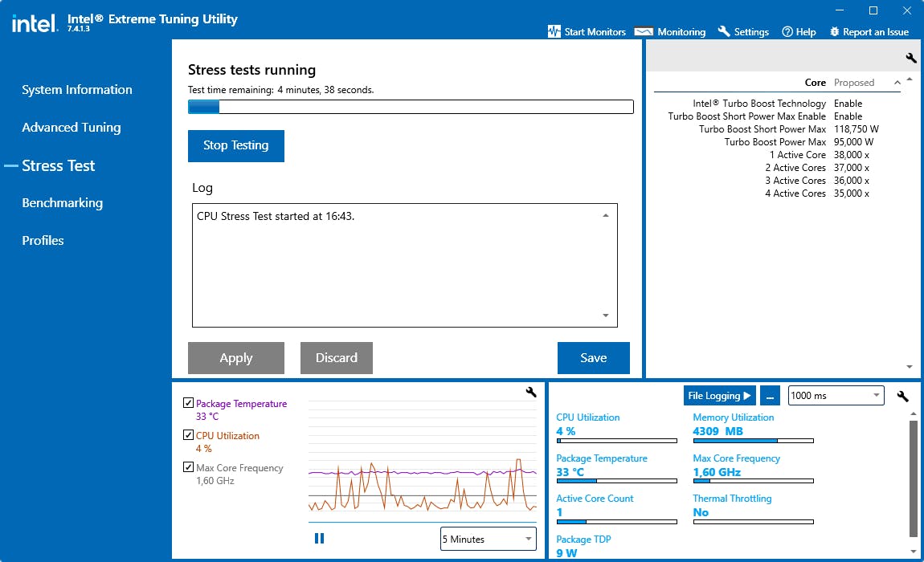Screen dimensions: 924x562
Task: Select Turbo Boost Power Max 95,000 W value
Action: tap(854, 142)
